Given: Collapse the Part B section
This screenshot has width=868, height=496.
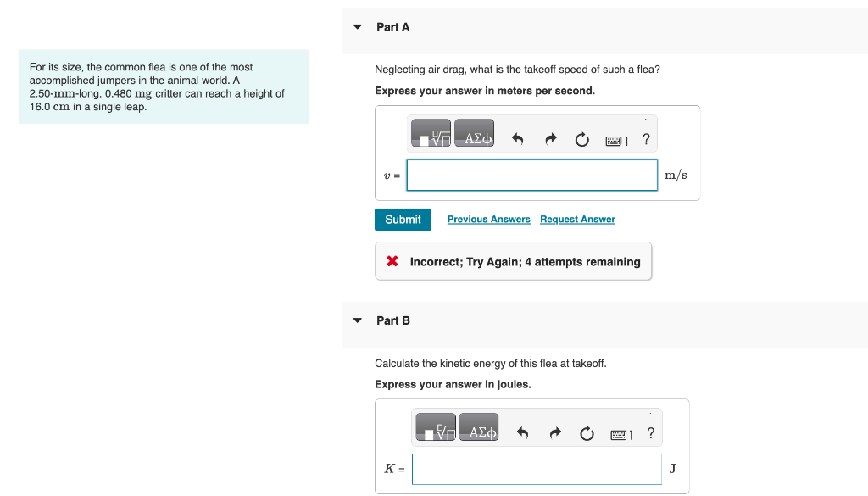Looking at the screenshot, I should pyautogui.click(x=358, y=320).
